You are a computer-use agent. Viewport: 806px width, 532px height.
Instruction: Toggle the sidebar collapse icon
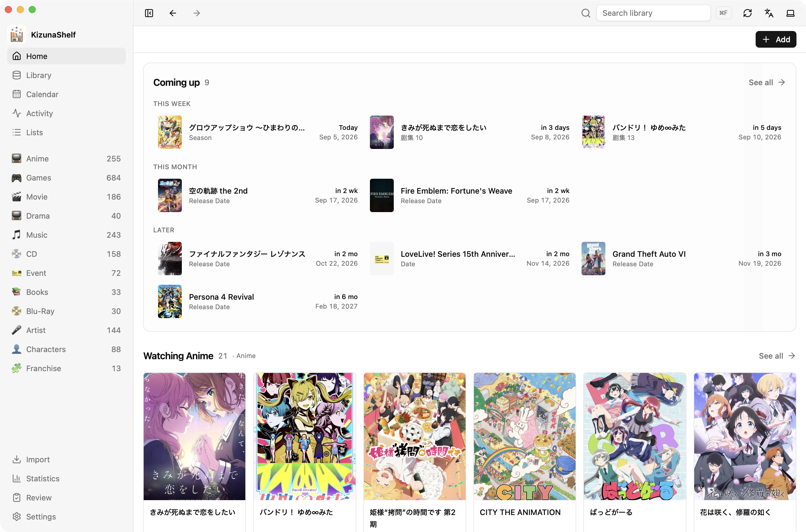(x=149, y=13)
